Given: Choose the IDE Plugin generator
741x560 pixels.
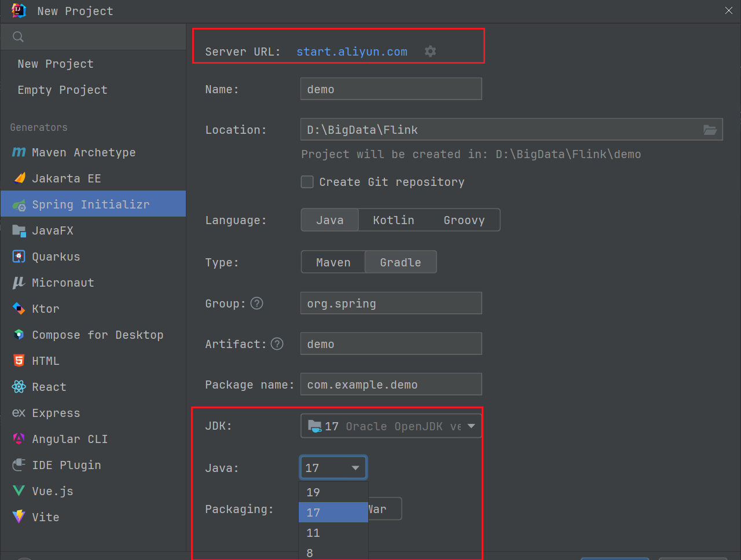Looking at the screenshot, I should tap(93, 465).
